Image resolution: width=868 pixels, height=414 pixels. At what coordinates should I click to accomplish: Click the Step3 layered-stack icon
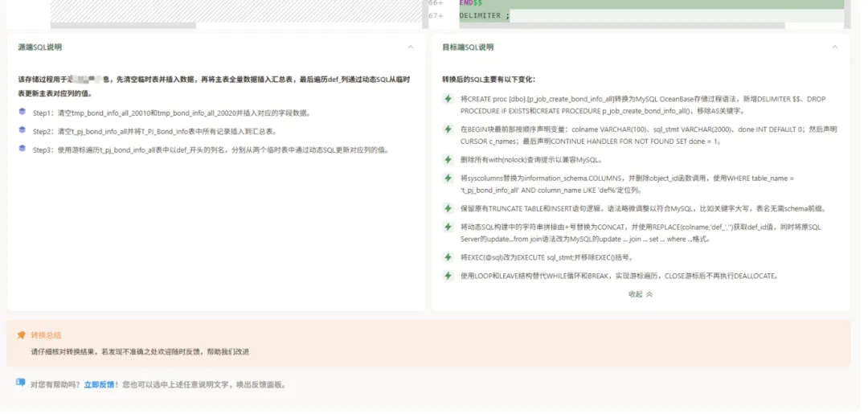click(23, 149)
